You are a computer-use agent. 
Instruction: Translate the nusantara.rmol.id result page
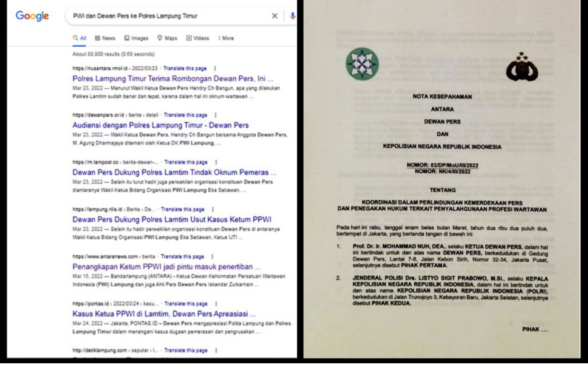185,68
